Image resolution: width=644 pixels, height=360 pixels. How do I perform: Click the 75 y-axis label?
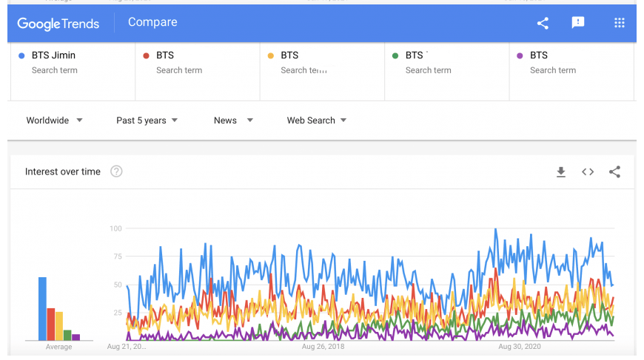[x=118, y=257]
